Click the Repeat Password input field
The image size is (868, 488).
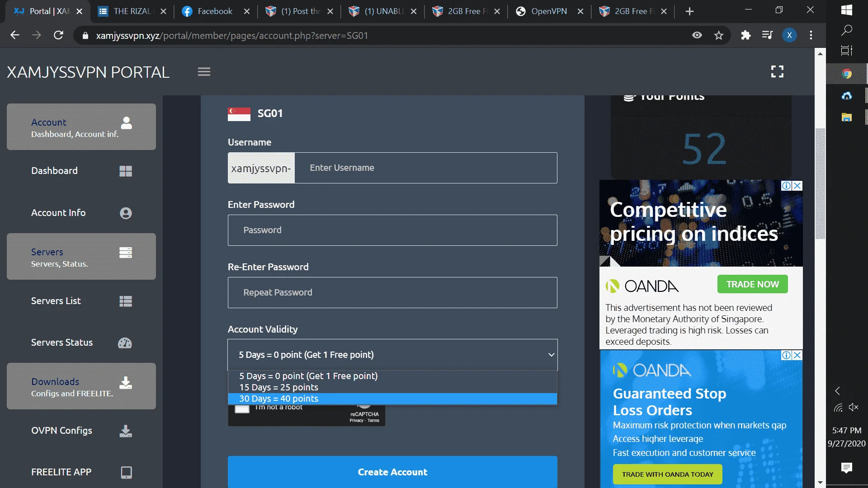tap(392, 292)
